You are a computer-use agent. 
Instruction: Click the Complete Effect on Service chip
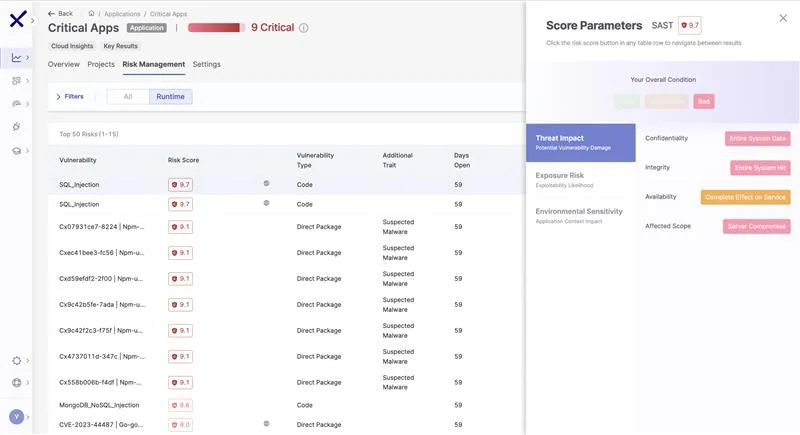coord(745,197)
